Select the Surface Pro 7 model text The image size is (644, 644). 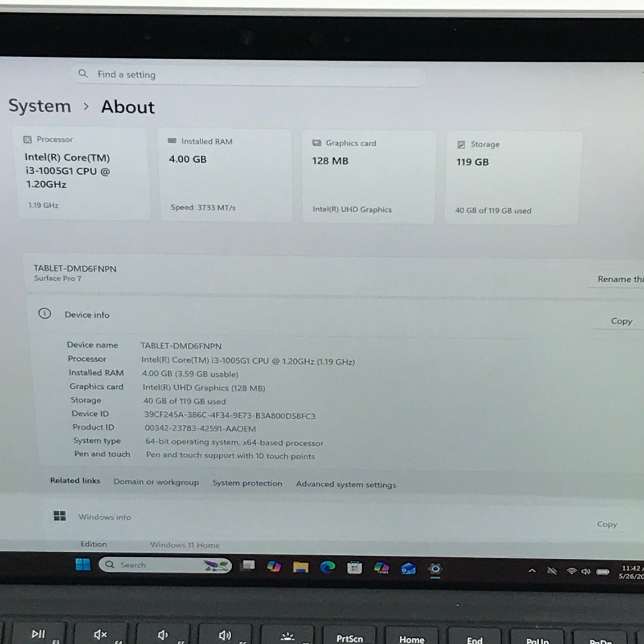[x=57, y=279]
